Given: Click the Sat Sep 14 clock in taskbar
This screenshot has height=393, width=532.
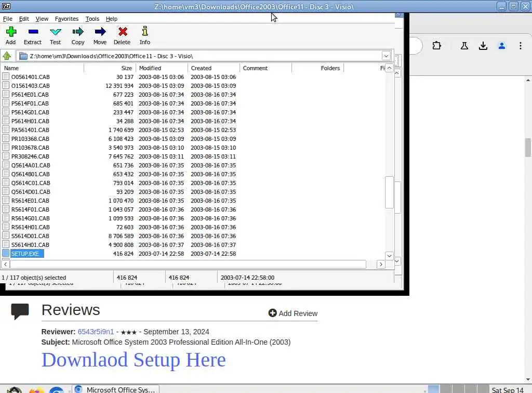Looking at the screenshot, I should [x=508, y=390].
